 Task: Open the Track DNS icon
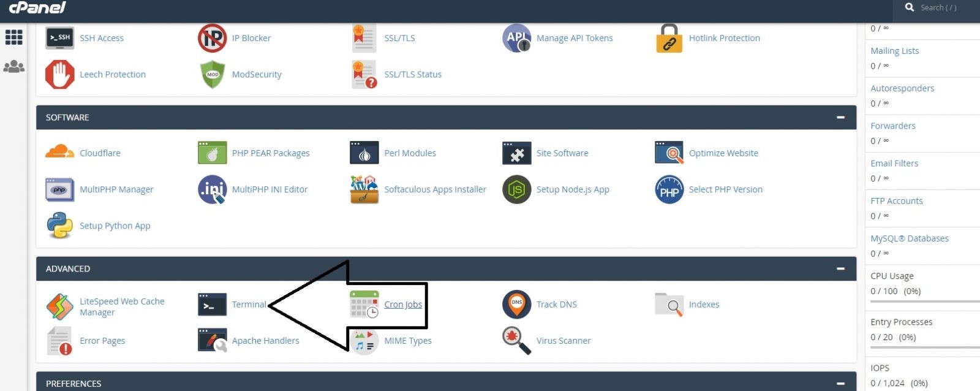[516, 305]
